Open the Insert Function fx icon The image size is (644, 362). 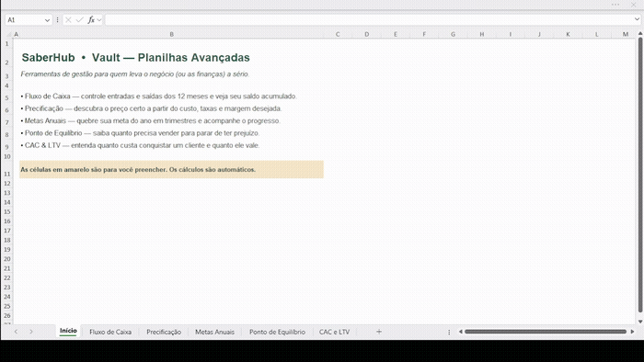(x=91, y=19)
